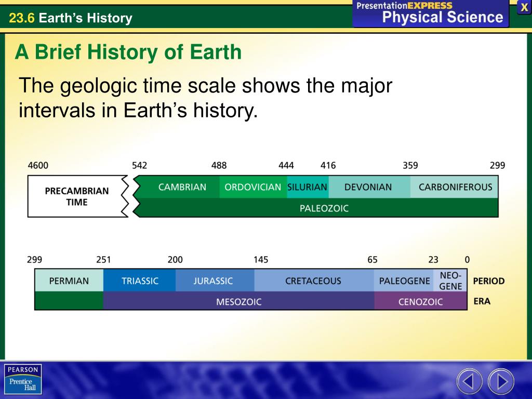Click the Neogene period segment
The height and width of the screenshot is (399, 532).
click(450, 281)
